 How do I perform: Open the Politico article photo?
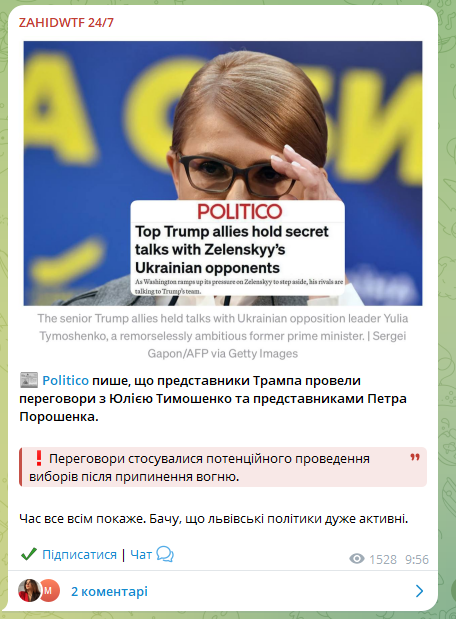click(223, 173)
